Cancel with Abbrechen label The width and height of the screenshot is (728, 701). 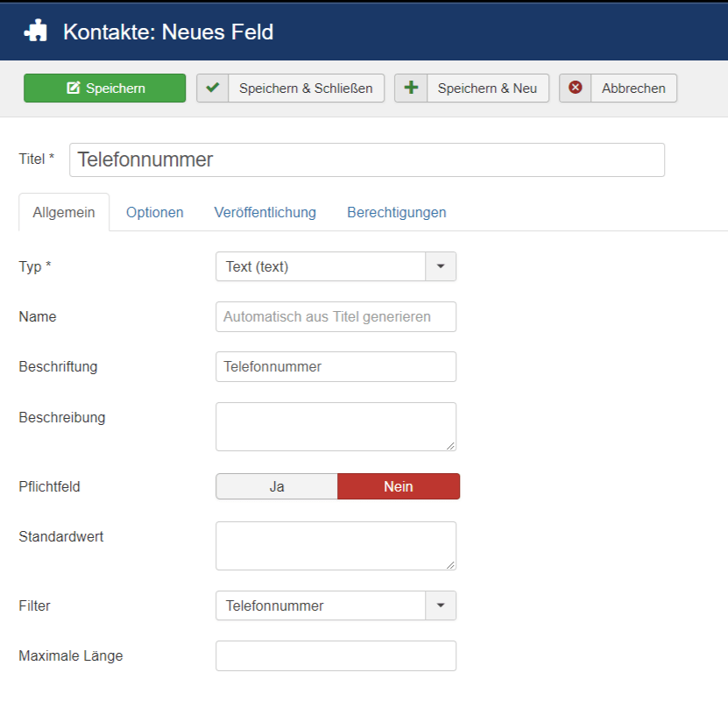[633, 89]
